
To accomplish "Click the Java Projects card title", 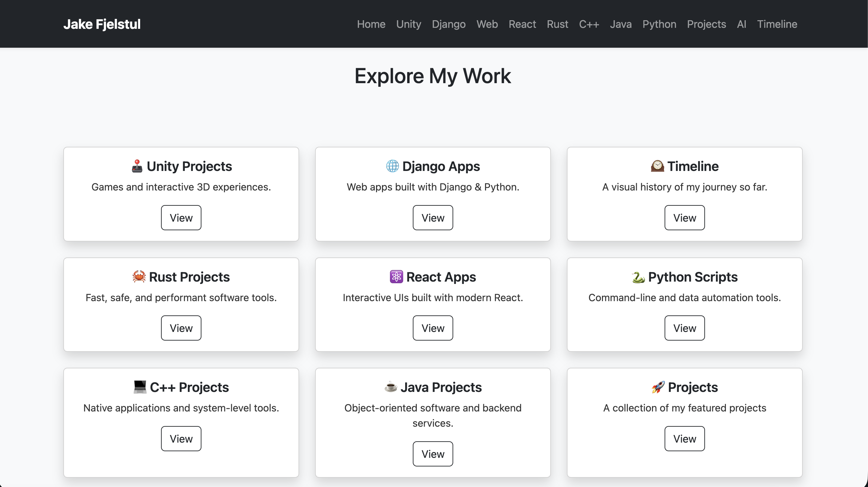I will click(x=441, y=387).
